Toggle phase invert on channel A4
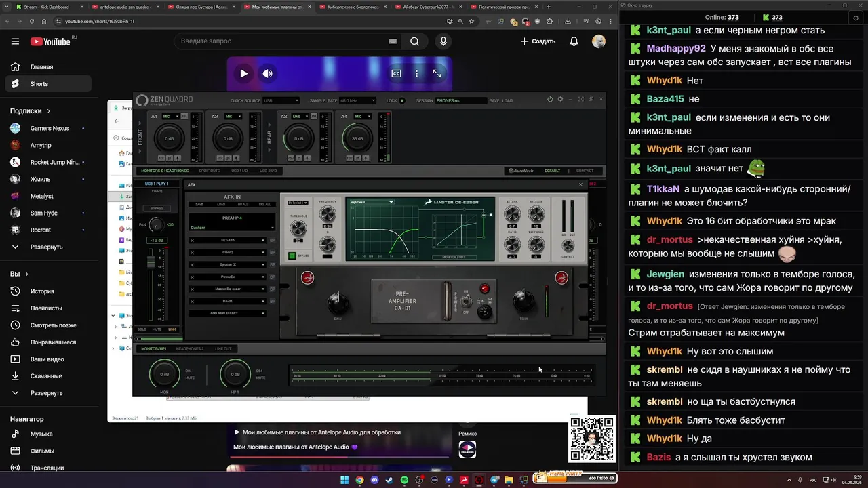This screenshot has width=868, height=488. (357, 158)
